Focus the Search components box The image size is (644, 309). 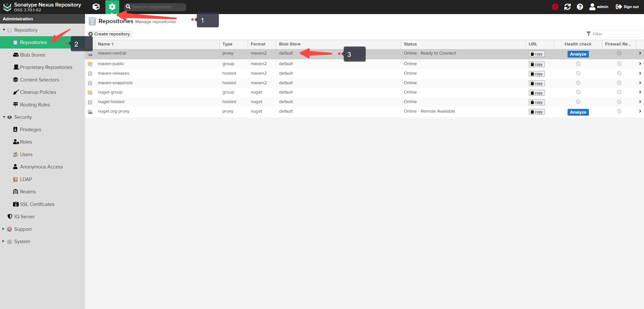(155, 7)
